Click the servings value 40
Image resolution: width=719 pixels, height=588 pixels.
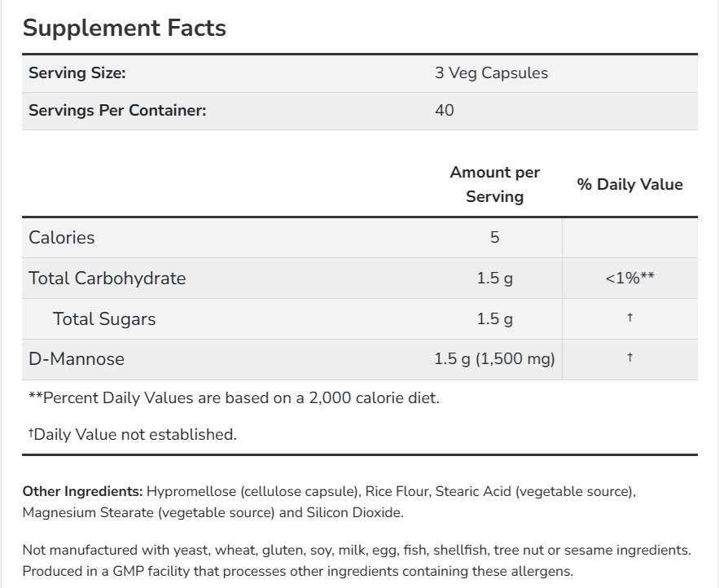pyautogui.click(x=445, y=110)
